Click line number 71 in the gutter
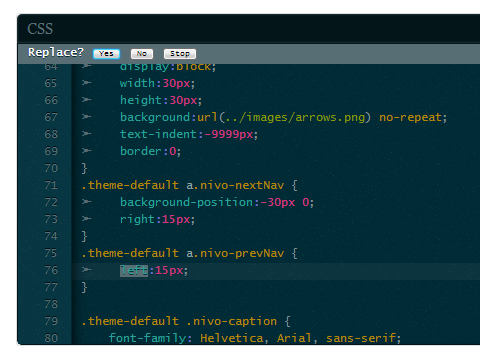The height and width of the screenshot is (360, 480). (x=51, y=185)
